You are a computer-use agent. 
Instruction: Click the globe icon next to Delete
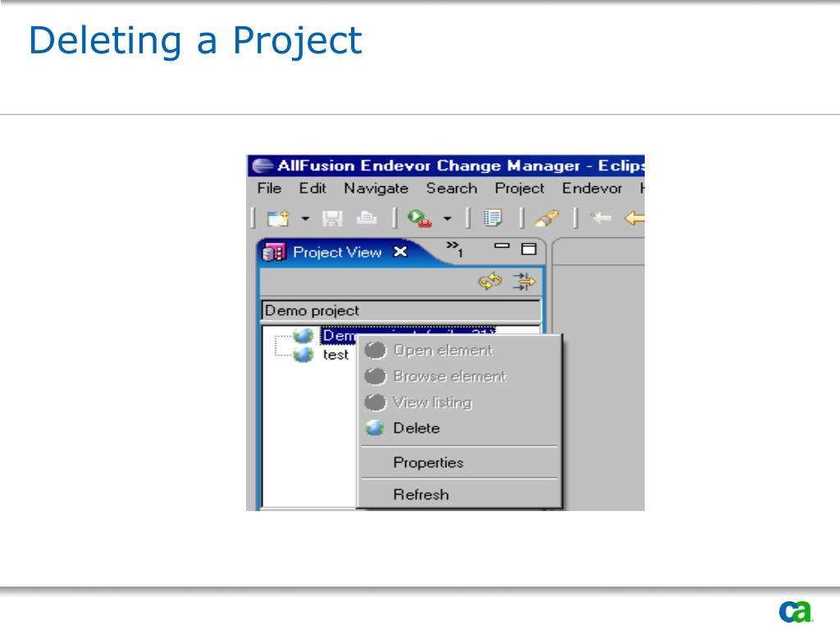tap(375, 428)
